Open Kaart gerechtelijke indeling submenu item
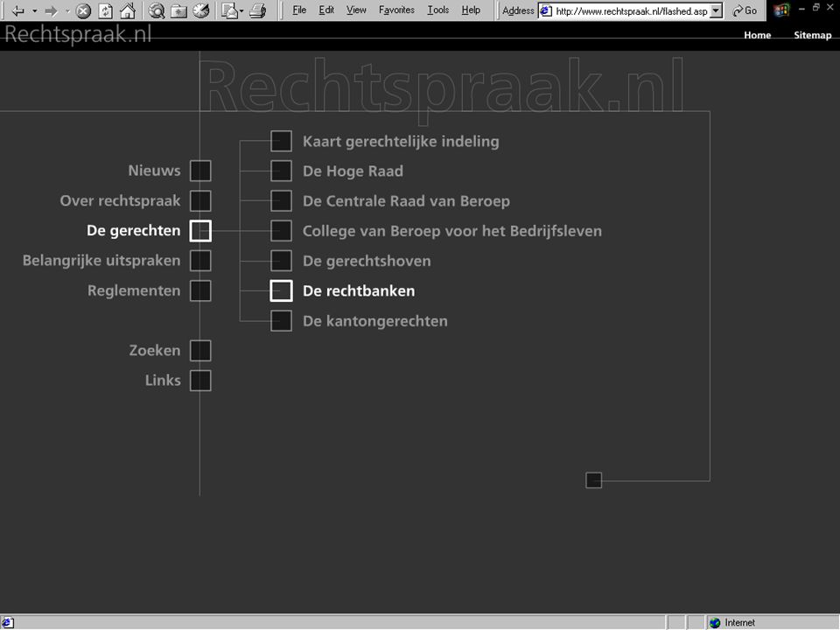This screenshot has height=630, width=840. click(x=401, y=142)
